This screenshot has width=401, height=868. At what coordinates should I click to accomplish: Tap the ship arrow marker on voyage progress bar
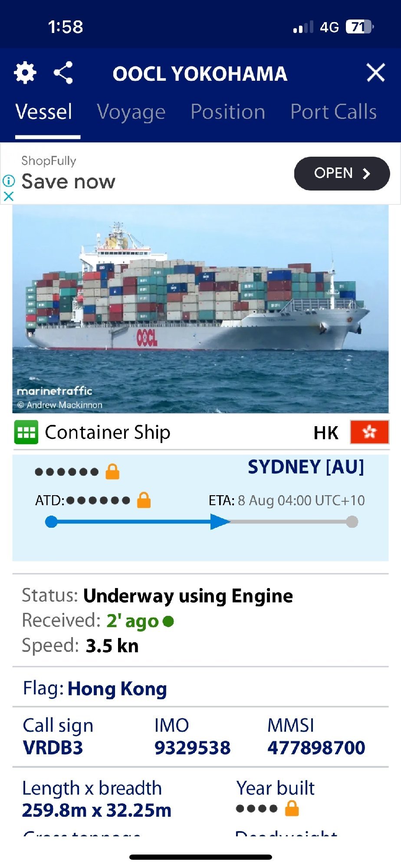[220, 522]
